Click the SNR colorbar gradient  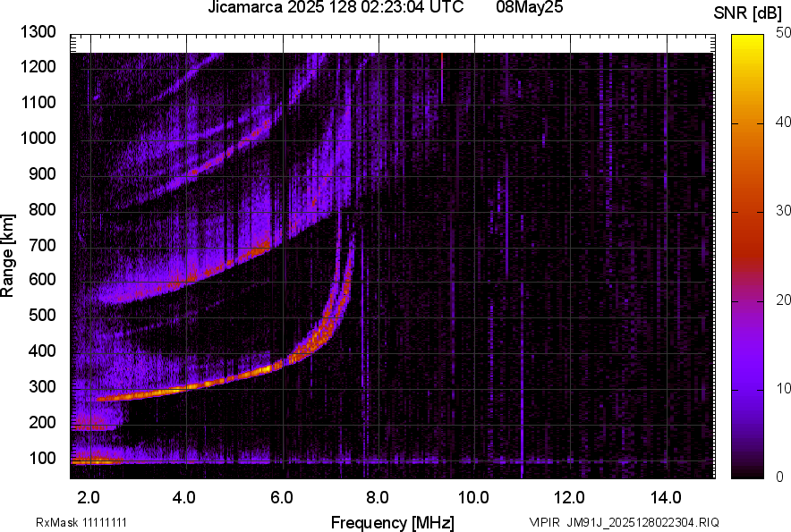[x=747, y=257]
